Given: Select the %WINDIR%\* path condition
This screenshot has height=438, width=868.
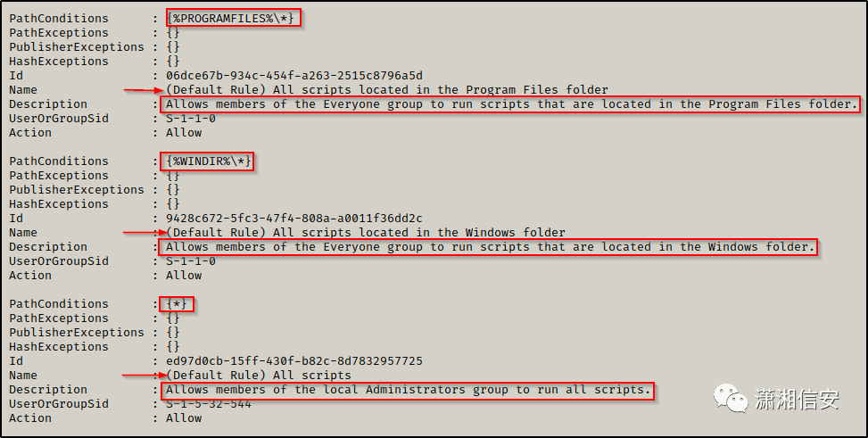Looking at the screenshot, I should click(x=208, y=161).
